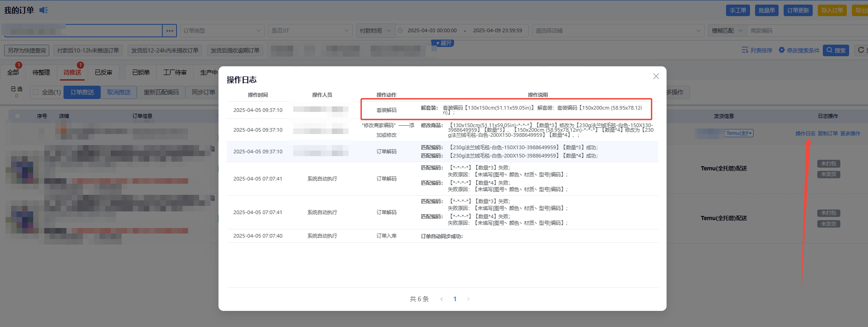Image resolution: width=868 pixels, height=327 pixels.
Task: Click the 商家编码 input field
Action: tap(807, 31)
